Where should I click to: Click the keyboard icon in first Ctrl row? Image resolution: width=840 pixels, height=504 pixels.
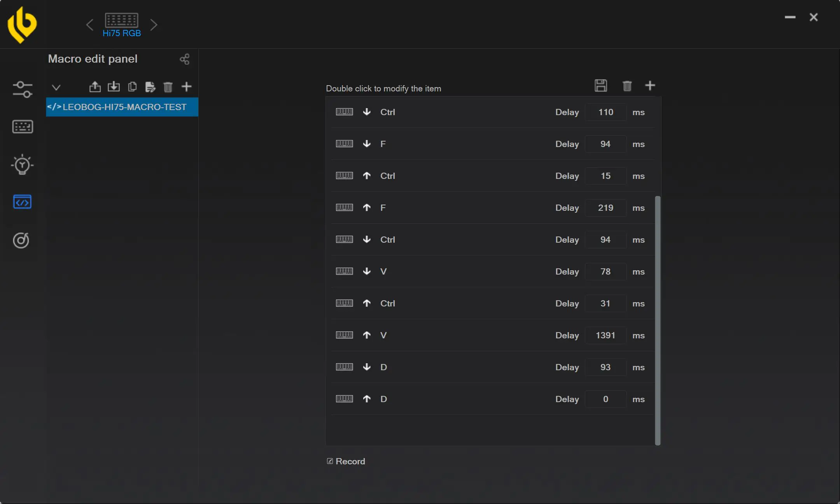(345, 112)
